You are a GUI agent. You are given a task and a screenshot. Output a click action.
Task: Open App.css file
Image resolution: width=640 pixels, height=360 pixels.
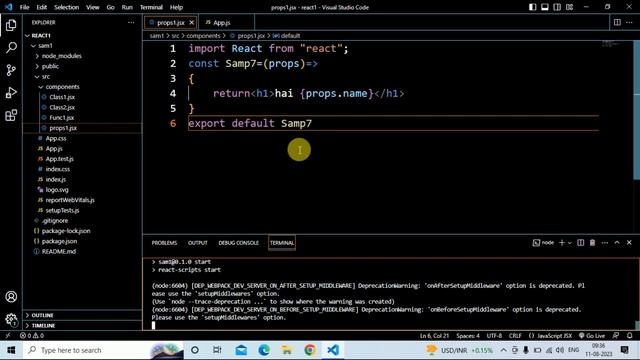82,138
